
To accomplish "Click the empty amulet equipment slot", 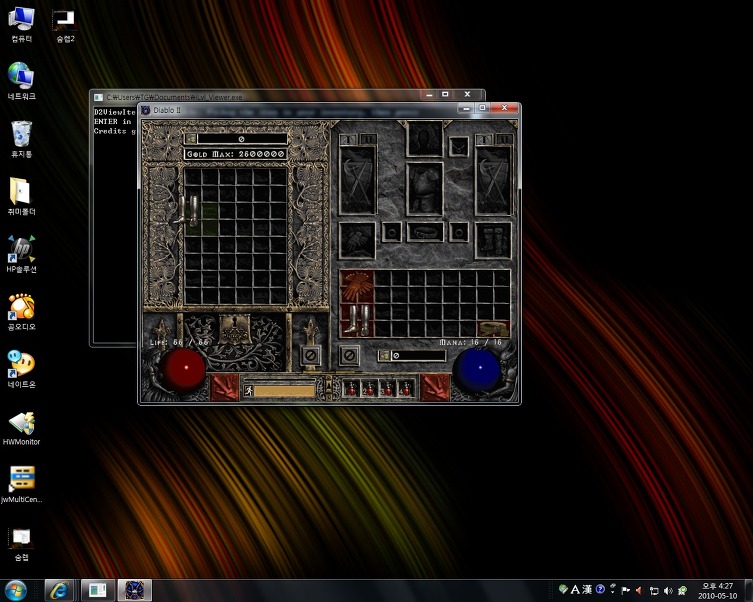I will click(x=459, y=147).
